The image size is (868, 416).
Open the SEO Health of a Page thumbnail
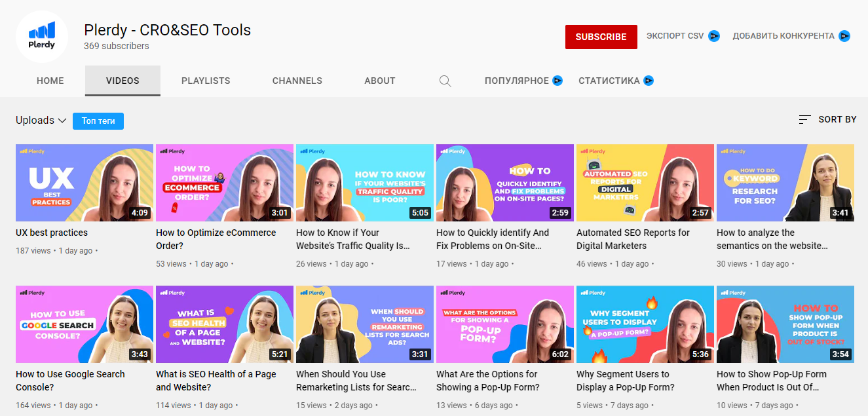(x=225, y=324)
